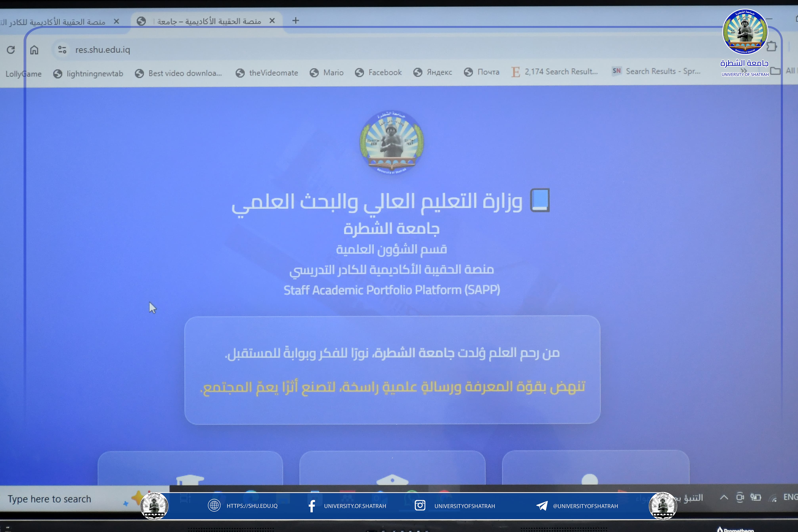Screen dimensions: 798x532
Task: Open site information icon beside URL
Action: coord(62,50)
